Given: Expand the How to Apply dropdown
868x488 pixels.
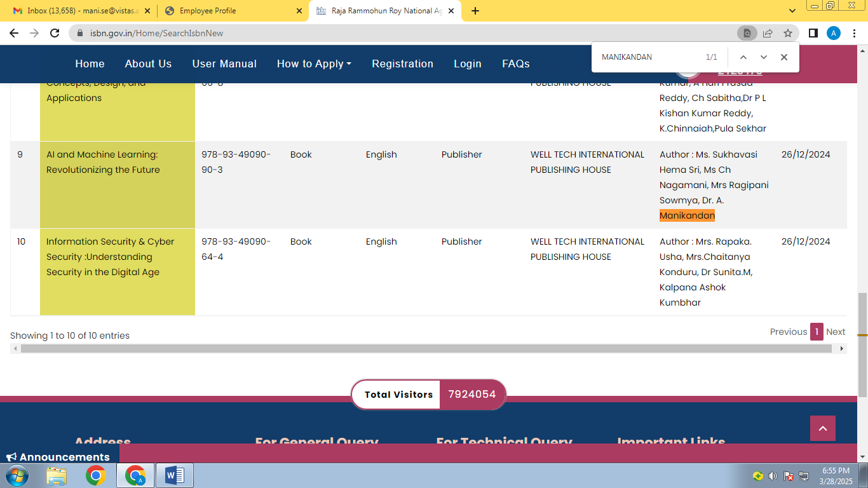Looking at the screenshot, I should point(314,64).
